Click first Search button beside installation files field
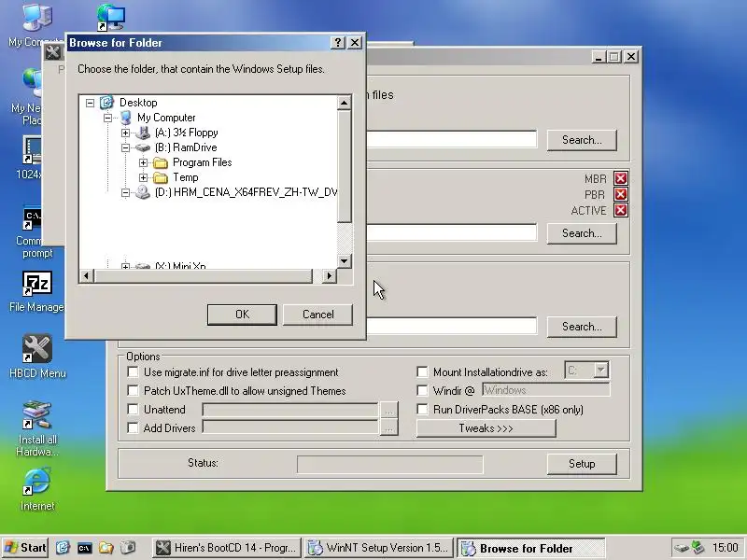This screenshot has width=747, height=560. click(582, 140)
